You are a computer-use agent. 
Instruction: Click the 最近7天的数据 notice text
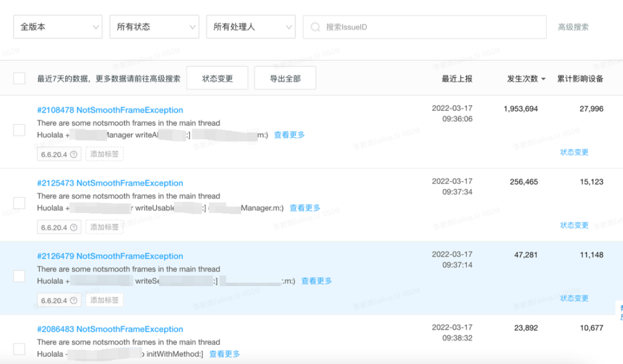click(x=108, y=78)
